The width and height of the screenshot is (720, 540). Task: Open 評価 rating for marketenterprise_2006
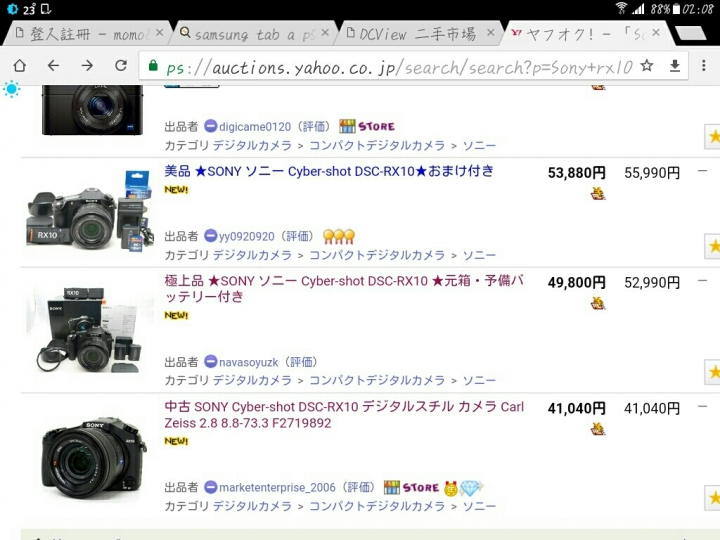tap(359, 488)
